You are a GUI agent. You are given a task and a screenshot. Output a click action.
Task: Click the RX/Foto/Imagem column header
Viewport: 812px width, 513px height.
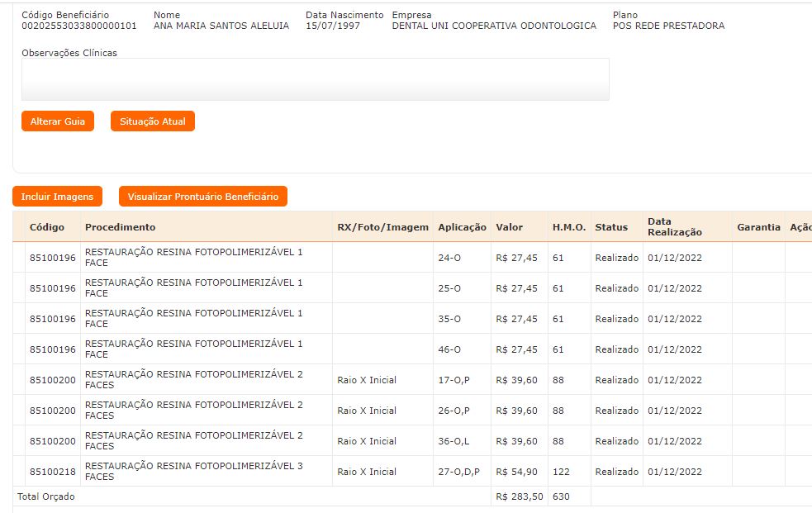382,227
